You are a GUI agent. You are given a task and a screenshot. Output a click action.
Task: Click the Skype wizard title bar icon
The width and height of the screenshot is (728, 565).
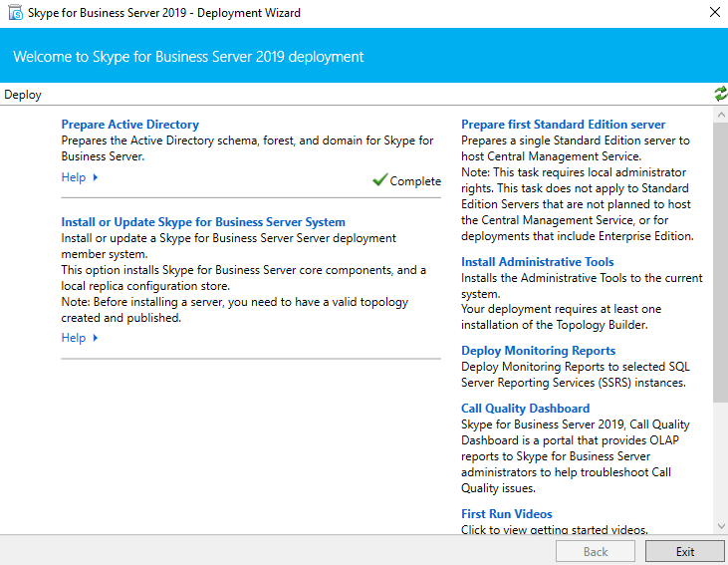point(15,13)
